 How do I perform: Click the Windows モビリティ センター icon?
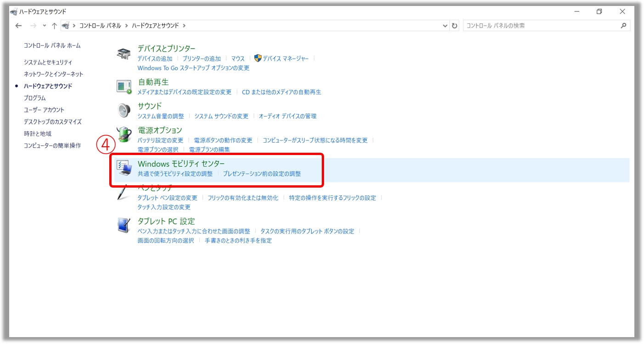coord(124,168)
